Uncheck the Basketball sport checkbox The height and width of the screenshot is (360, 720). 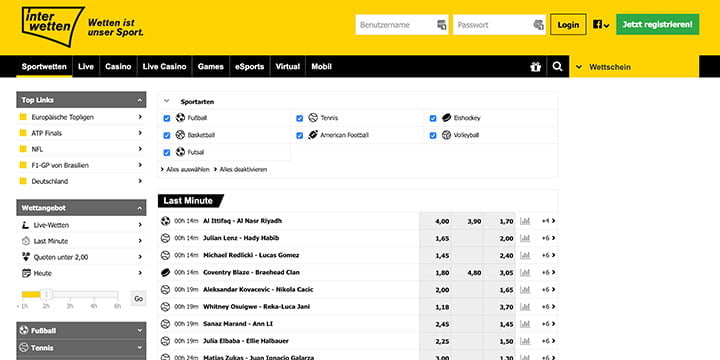pyautogui.click(x=167, y=135)
